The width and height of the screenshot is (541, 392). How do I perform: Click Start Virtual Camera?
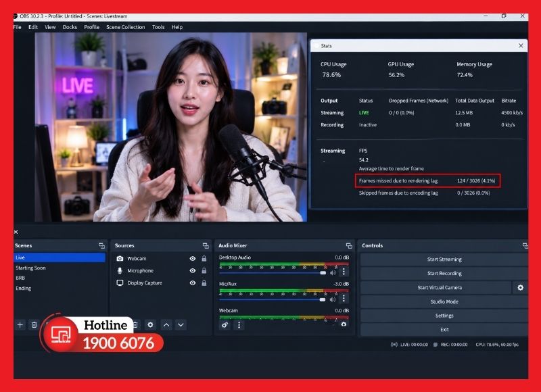pos(436,287)
